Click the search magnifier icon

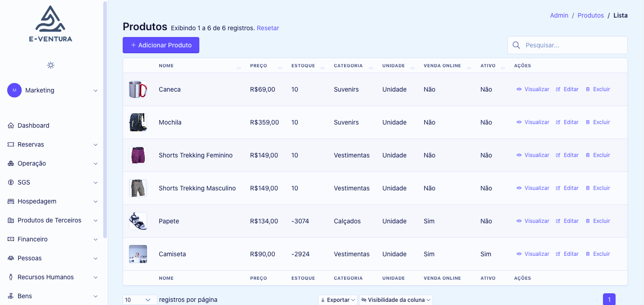pyautogui.click(x=516, y=45)
